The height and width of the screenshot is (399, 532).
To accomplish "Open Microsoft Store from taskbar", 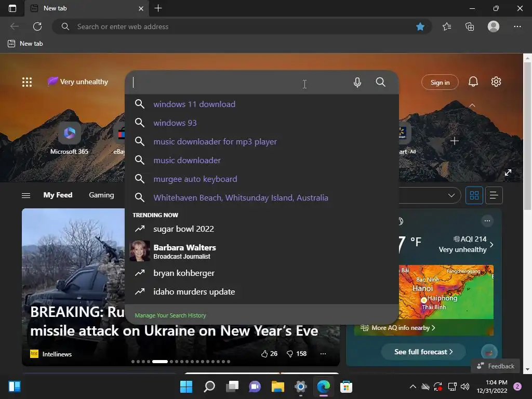I will click(x=346, y=387).
